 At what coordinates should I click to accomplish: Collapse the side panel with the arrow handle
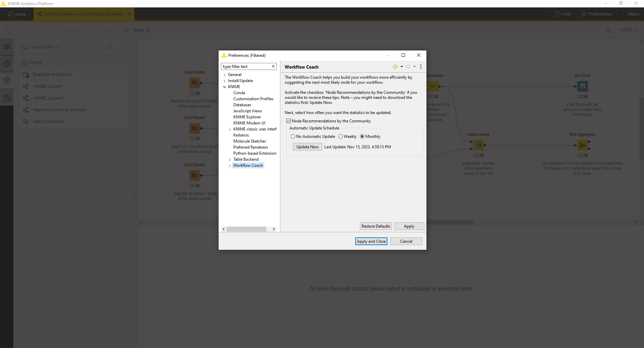(x=136, y=194)
